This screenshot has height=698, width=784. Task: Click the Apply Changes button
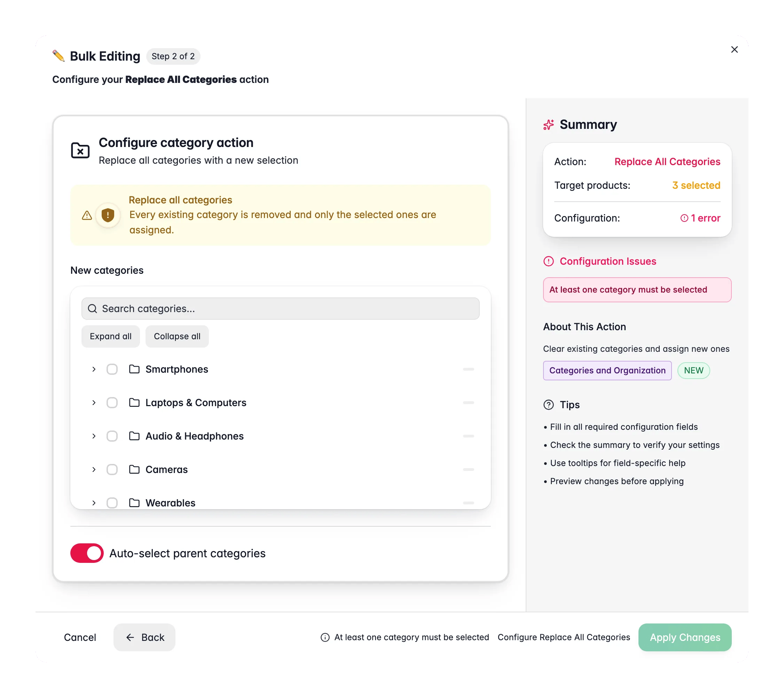coord(685,637)
